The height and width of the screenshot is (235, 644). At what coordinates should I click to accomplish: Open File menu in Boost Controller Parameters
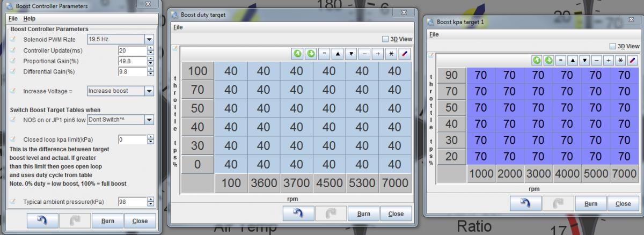click(x=13, y=19)
